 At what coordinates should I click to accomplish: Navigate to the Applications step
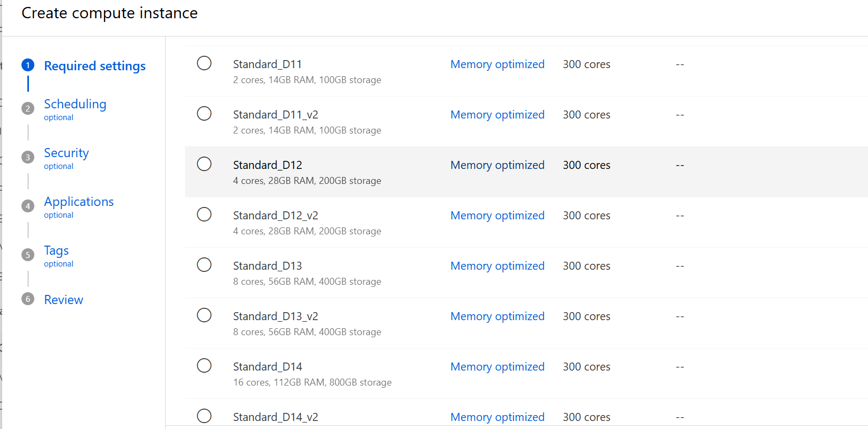click(x=78, y=202)
